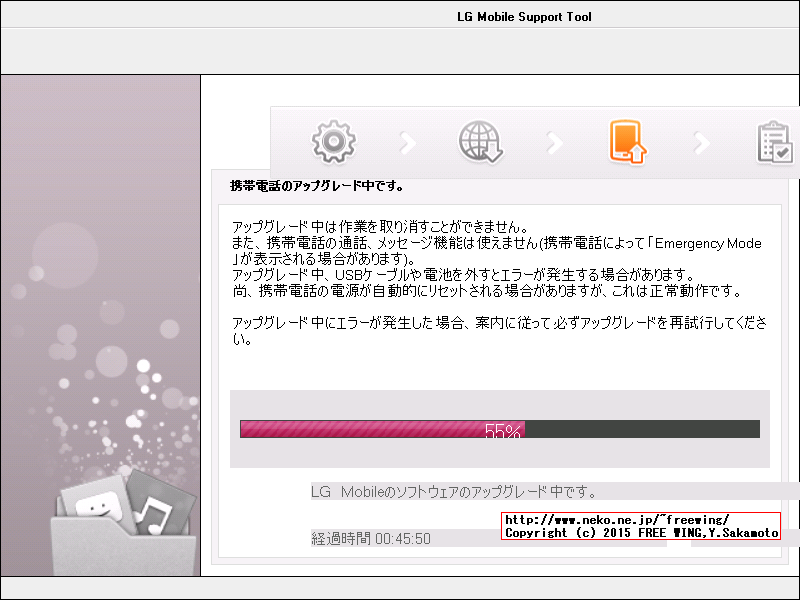
Task: Select the LG Mobile software upgrade status text
Action: (455, 490)
